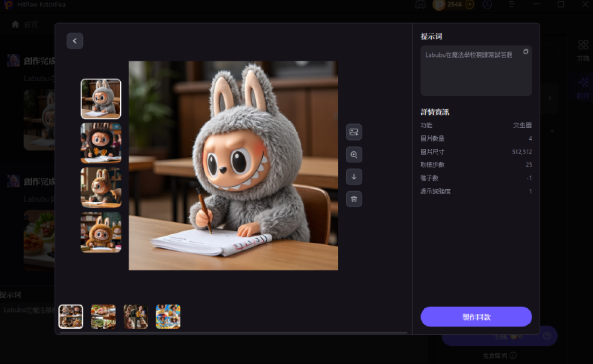Click the 提示詞 label in background window

(x=10, y=295)
